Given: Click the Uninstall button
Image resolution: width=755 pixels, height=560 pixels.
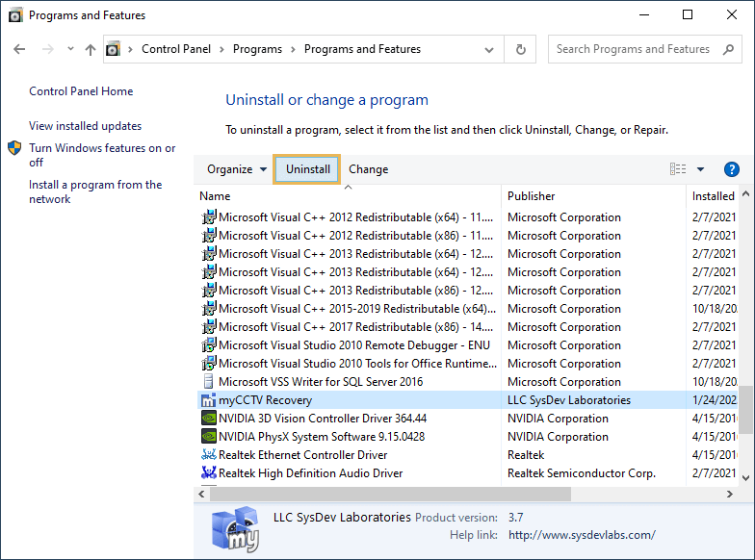Looking at the screenshot, I should [306, 169].
